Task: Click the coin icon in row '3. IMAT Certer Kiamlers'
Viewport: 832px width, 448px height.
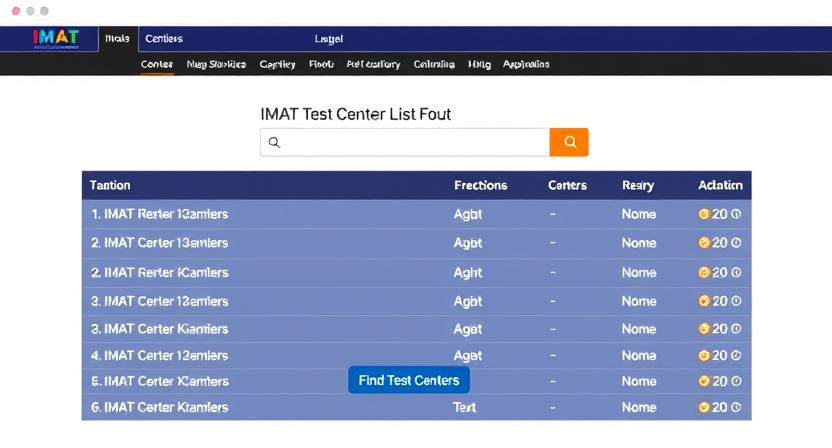Action: click(704, 329)
